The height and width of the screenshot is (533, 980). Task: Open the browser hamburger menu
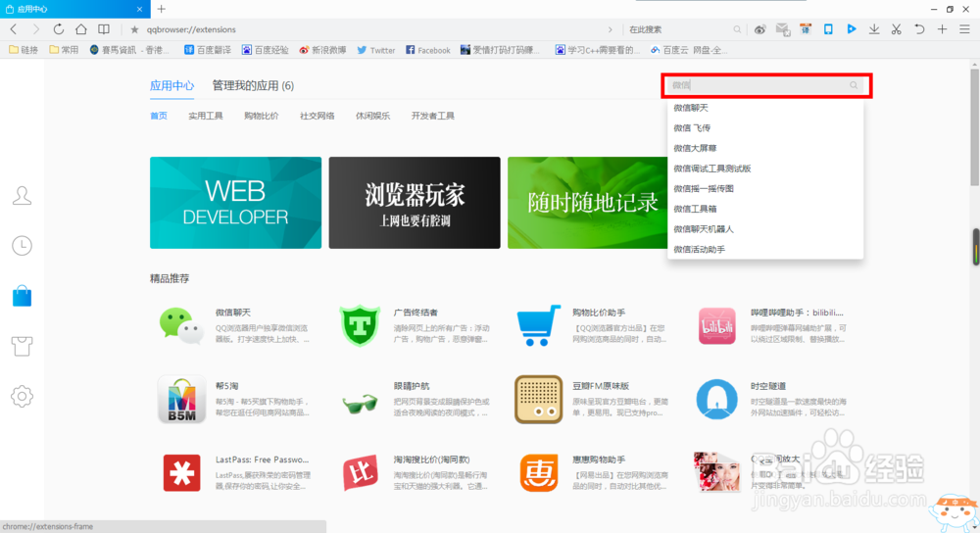[x=964, y=29]
